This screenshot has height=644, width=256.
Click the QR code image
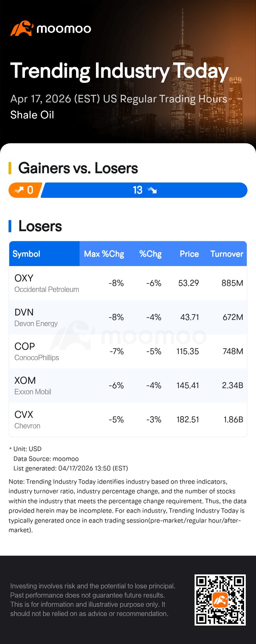(x=220, y=600)
